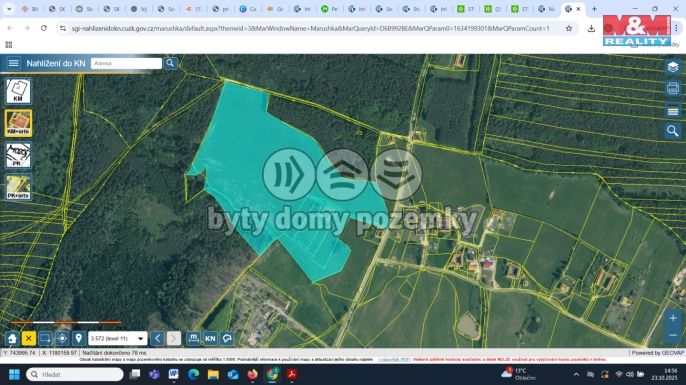Image resolution: width=686 pixels, height=385 pixels.
Task: Select the distance measuring tool
Action: [193, 339]
